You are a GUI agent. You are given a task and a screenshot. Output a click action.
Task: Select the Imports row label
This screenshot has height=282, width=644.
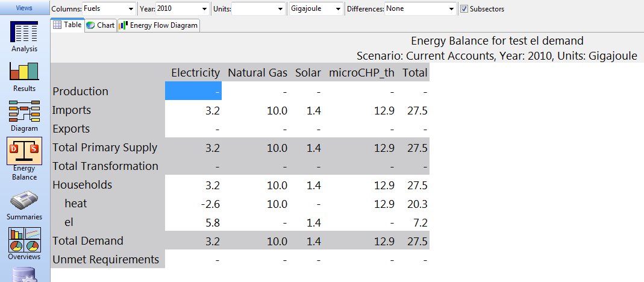click(108, 110)
